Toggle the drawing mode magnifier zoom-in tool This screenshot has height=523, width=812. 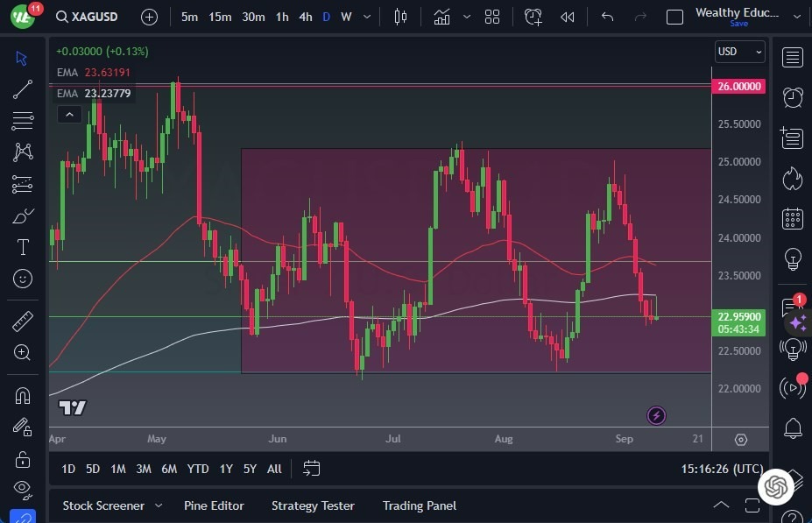(23, 353)
